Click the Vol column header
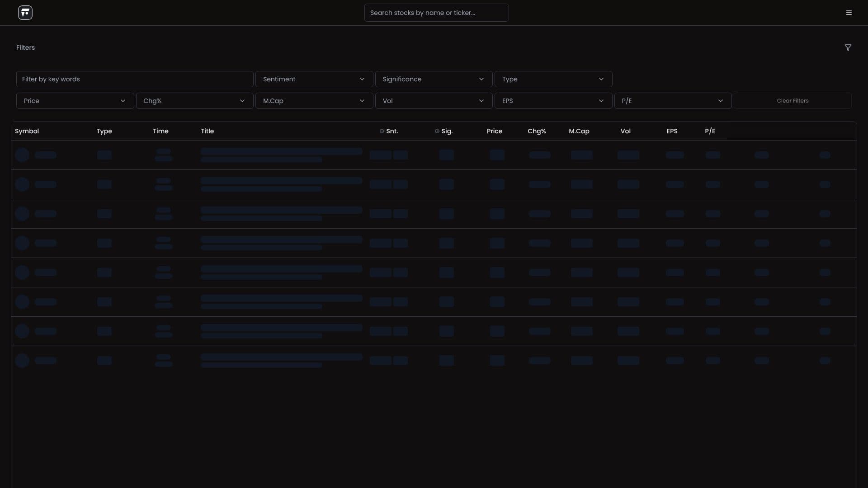The height and width of the screenshot is (488, 868). (x=625, y=131)
